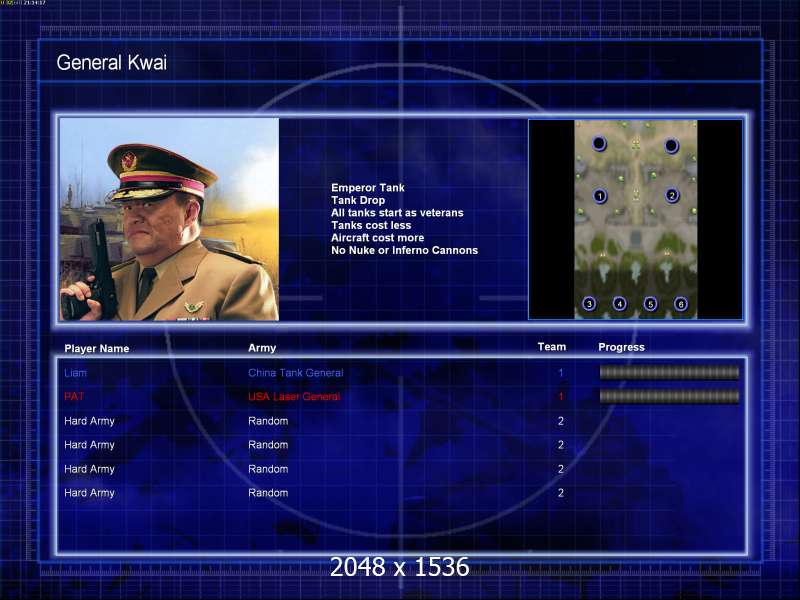Viewport: 800px width, 600px height.
Task: Choose start position 6 on the minimap
Action: pyautogui.click(x=681, y=304)
